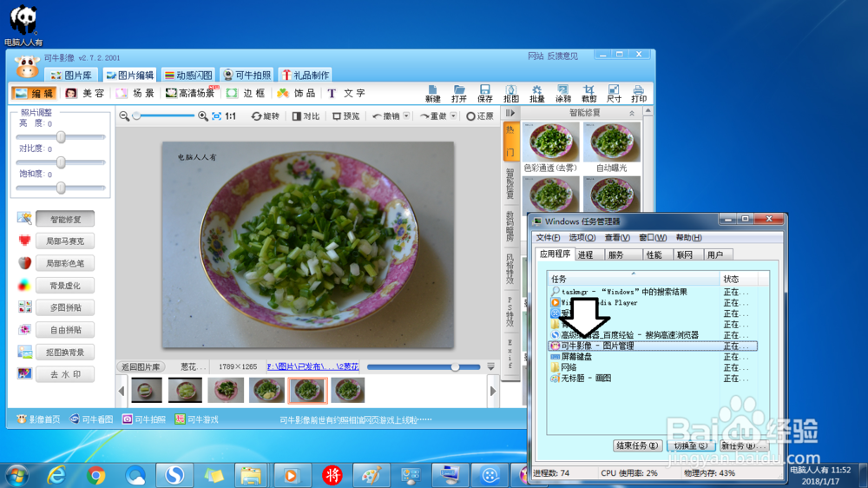
Task: Open the F:\图片\已发布 file path link
Action: pos(312,366)
